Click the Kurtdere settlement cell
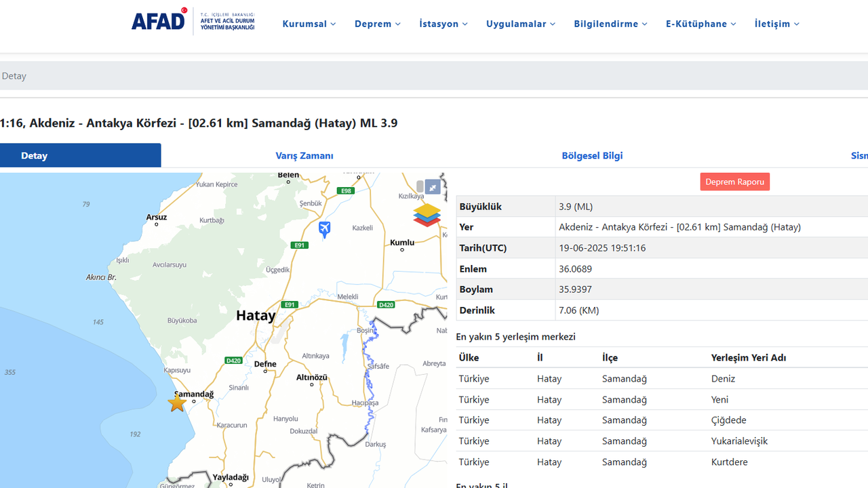 click(729, 462)
